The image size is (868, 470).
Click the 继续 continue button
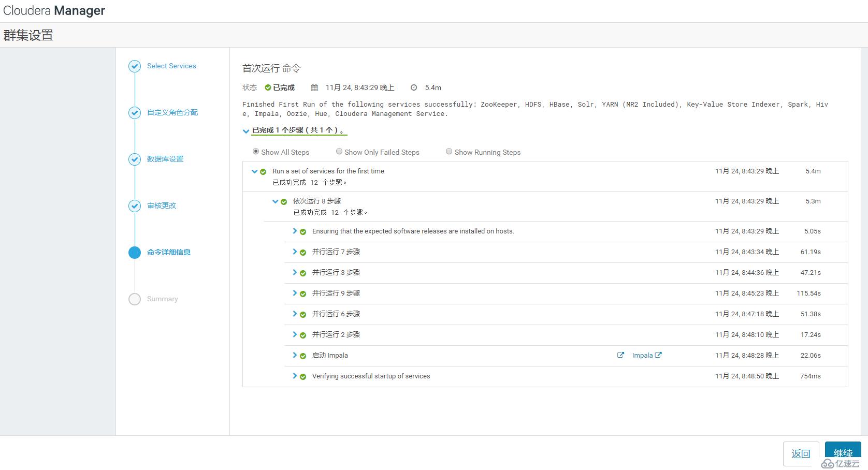(843, 454)
